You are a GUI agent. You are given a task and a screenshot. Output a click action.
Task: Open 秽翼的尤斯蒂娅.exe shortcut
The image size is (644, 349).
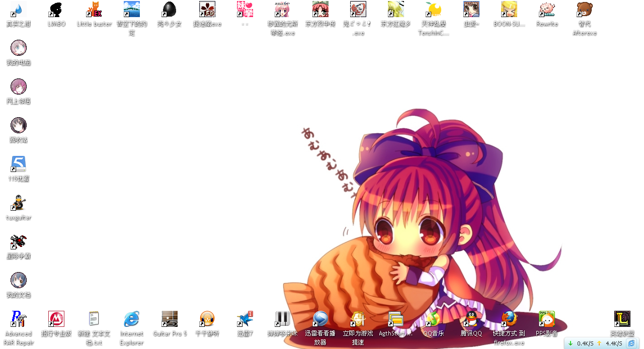pos(283,9)
